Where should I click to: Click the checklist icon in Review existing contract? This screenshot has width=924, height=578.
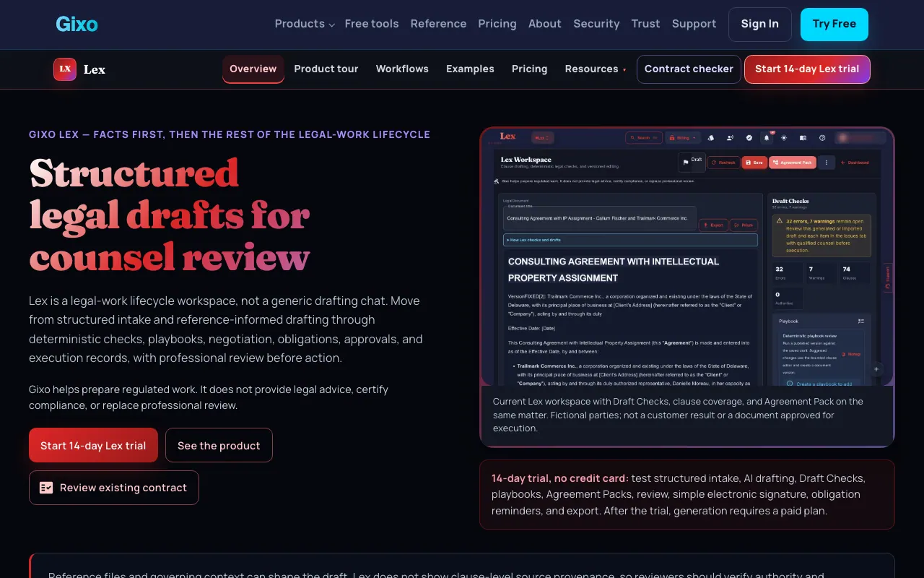[x=46, y=488]
